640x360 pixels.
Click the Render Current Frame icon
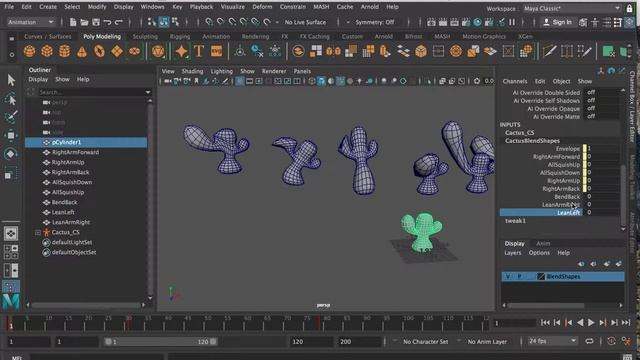(x=442, y=22)
